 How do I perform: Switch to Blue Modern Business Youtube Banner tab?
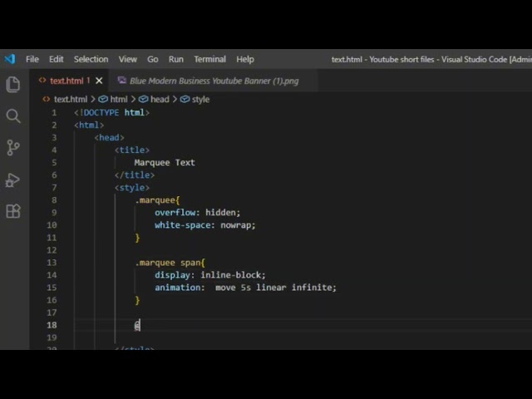[214, 81]
